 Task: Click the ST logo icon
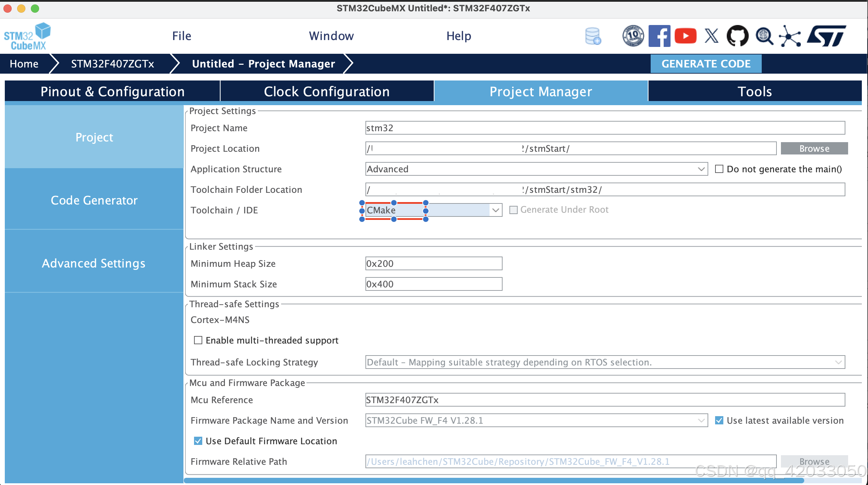tap(827, 36)
